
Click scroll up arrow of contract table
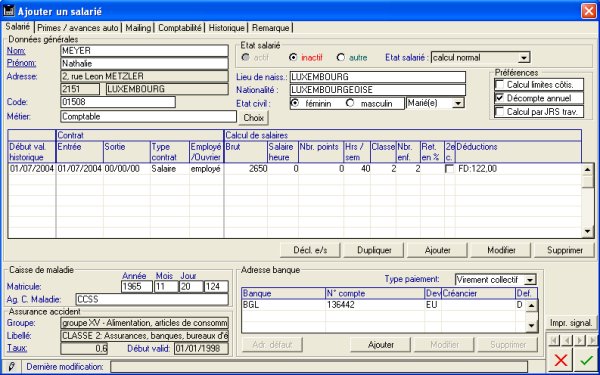588,169
